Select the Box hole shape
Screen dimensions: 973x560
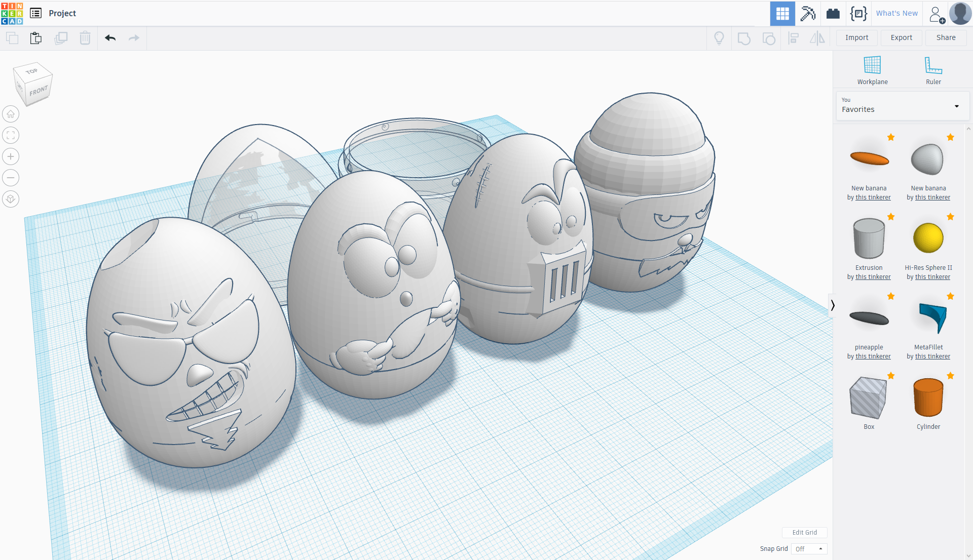click(x=868, y=397)
